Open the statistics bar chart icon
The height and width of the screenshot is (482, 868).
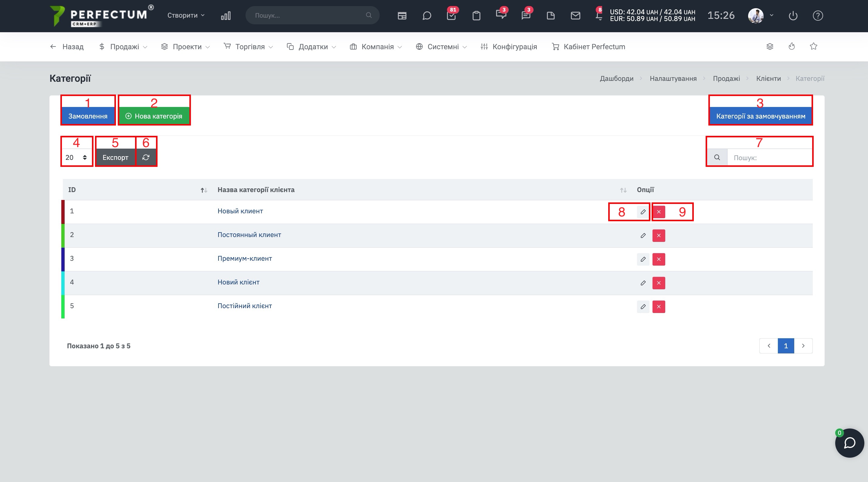point(226,15)
